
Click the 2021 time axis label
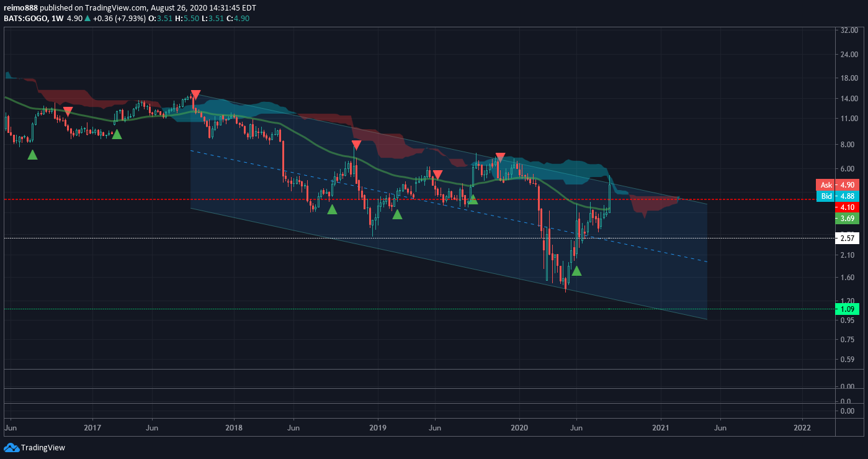[661, 427]
